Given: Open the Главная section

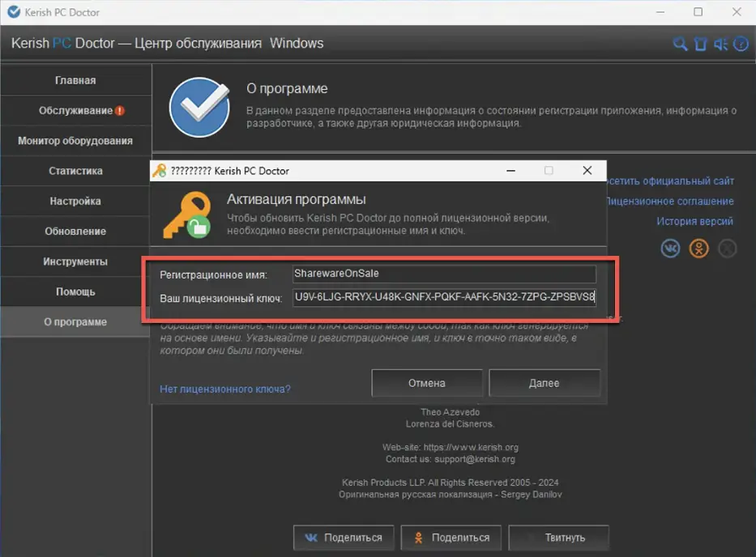Looking at the screenshot, I should coord(75,80).
